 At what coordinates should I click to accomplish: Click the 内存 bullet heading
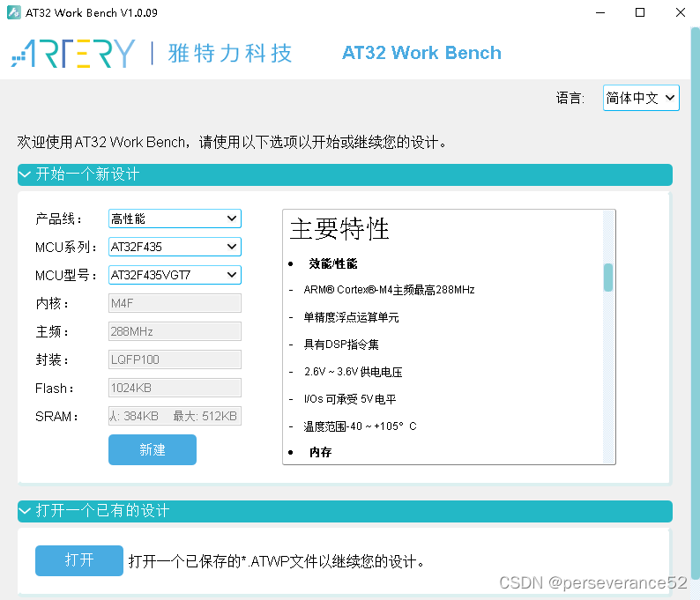(x=321, y=452)
